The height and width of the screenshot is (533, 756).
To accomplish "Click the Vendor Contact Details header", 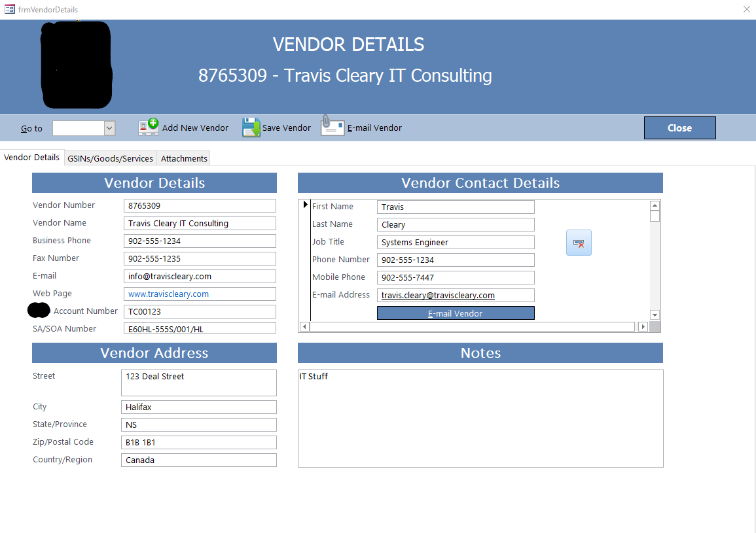I will (x=480, y=183).
